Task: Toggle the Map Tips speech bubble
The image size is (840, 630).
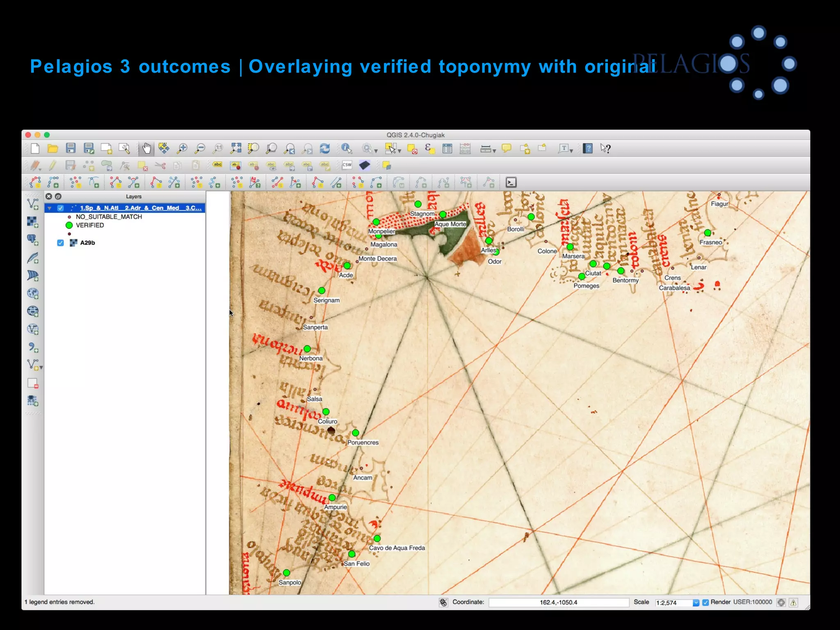Action: tap(507, 148)
